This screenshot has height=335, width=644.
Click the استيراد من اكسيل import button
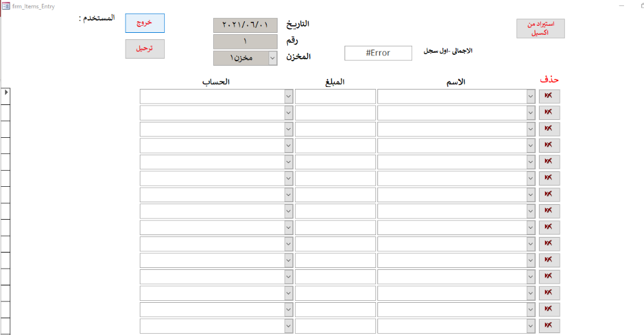pyautogui.click(x=540, y=29)
